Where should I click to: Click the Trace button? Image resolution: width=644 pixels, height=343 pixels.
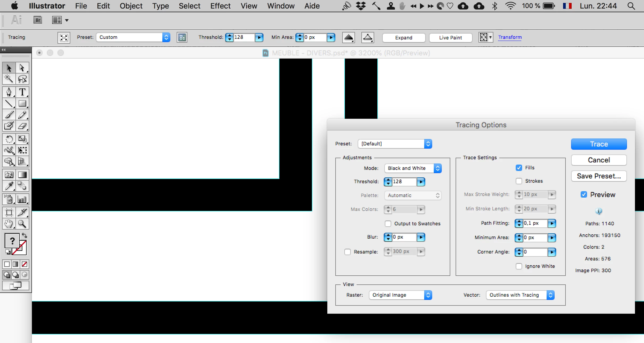(x=599, y=144)
